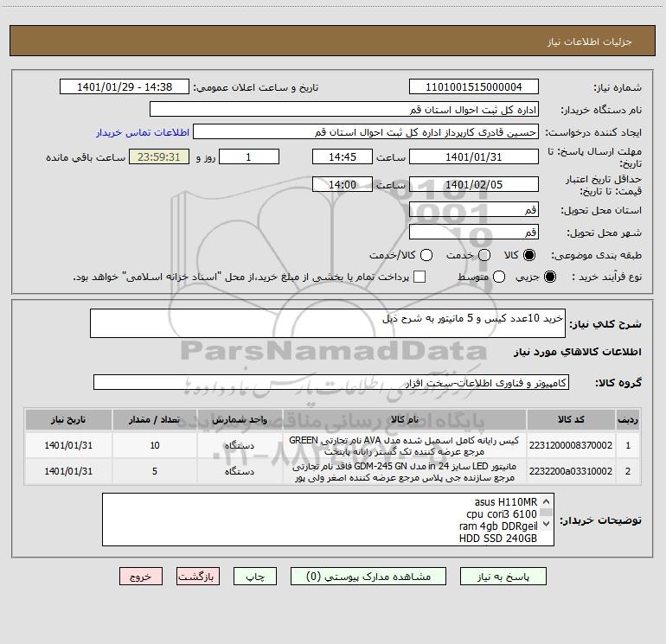Viewport: 666px width, 644px height.
Task: Click need date cell in row 1
Action: (68, 445)
